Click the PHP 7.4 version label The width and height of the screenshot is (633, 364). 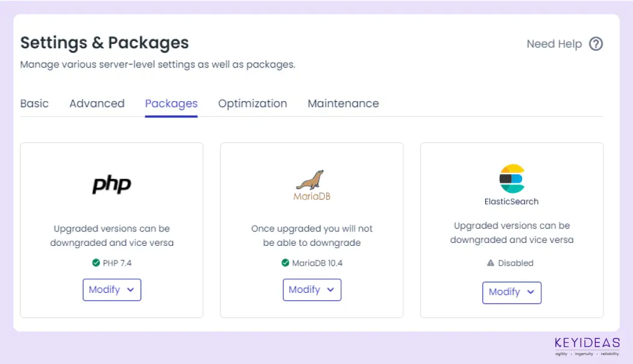tap(117, 263)
